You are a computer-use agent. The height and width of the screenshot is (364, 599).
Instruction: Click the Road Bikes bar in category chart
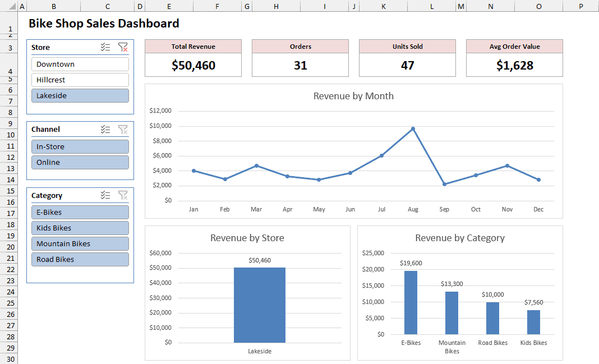tap(492, 318)
